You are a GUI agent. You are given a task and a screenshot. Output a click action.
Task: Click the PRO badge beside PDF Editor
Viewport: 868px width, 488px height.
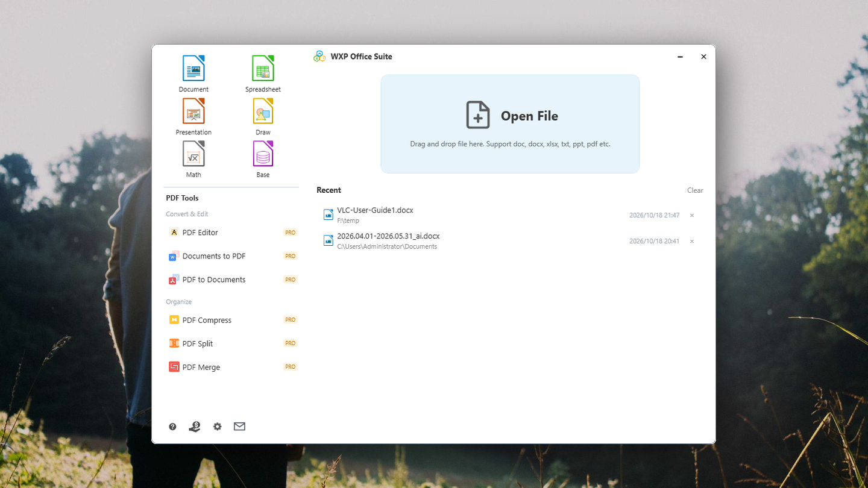coord(291,233)
